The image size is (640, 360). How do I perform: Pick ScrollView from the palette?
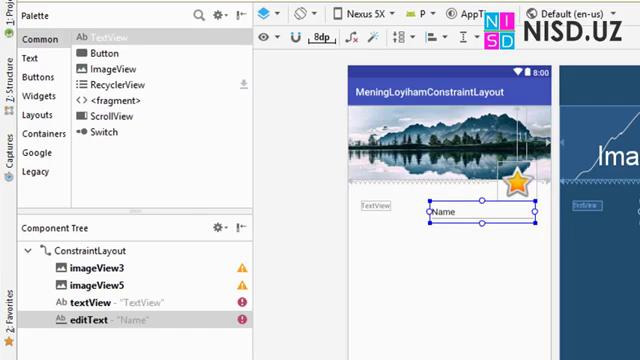coord(162,116)
